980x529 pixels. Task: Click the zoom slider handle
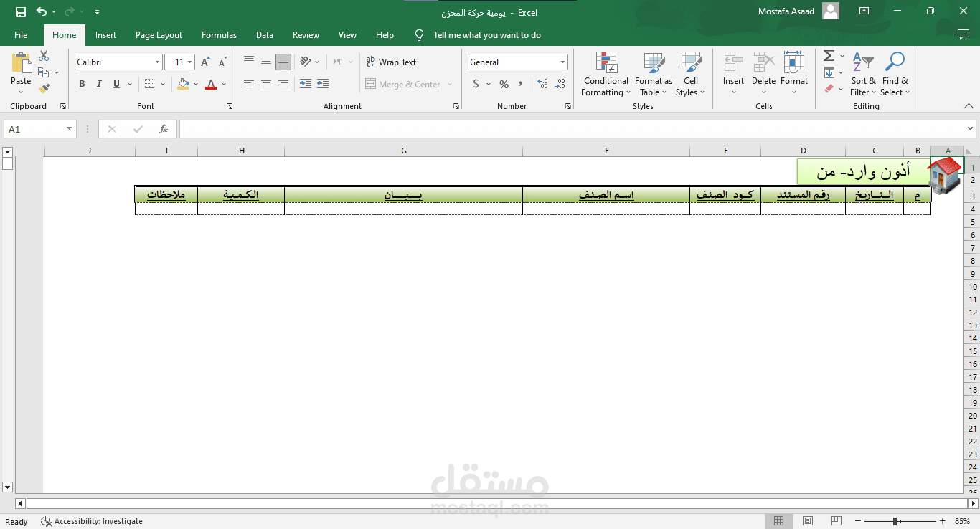click(x=895, y=521)
